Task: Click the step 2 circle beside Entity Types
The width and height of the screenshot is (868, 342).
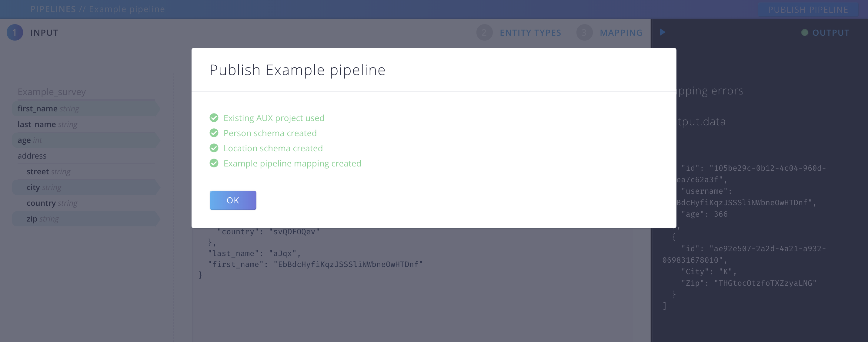Action: click(484, 33)
